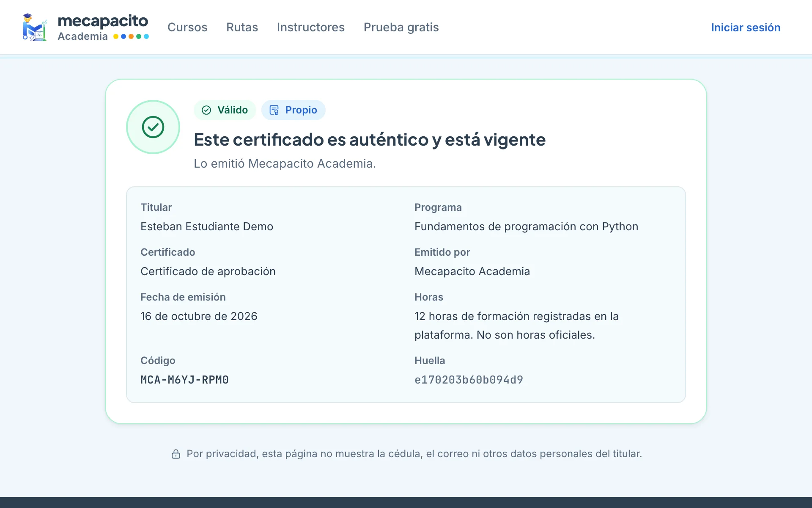Screen dimensions: 812x508
Task: Click the heading 'Este certificado es auténtico y está vigente'
Action: pos(370,140)
